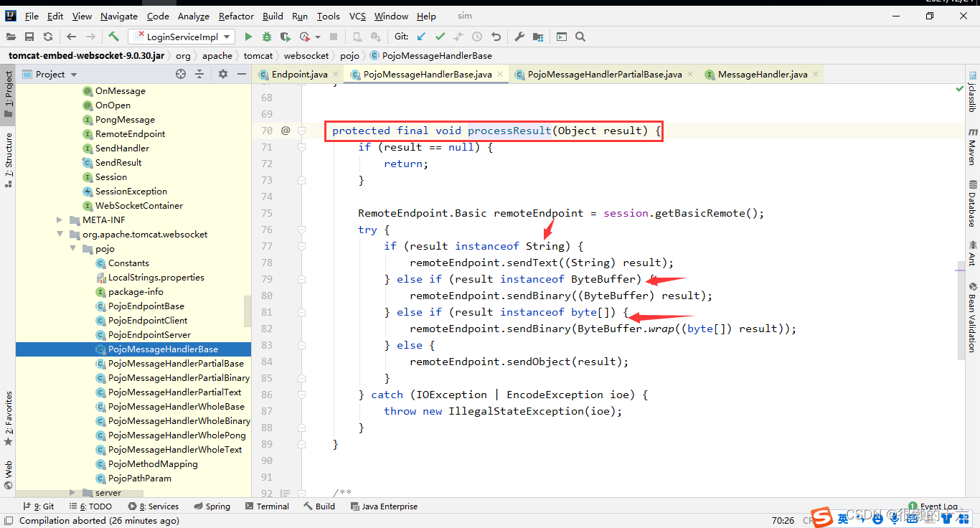This screenshot has height=528, width=980.
Task: Click the Build project hammer icon
Action: [x=114, y=37]
